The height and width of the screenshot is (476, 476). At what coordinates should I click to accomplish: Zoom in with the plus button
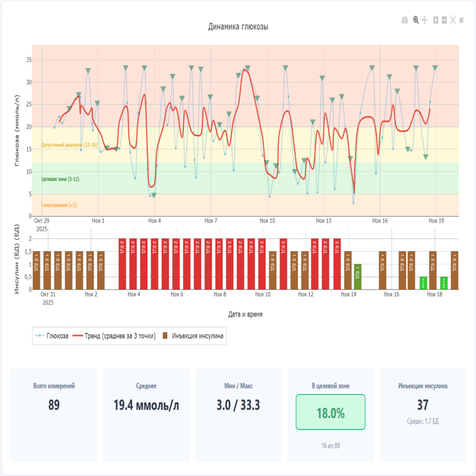pyautogui.click(x=436, y=20)
